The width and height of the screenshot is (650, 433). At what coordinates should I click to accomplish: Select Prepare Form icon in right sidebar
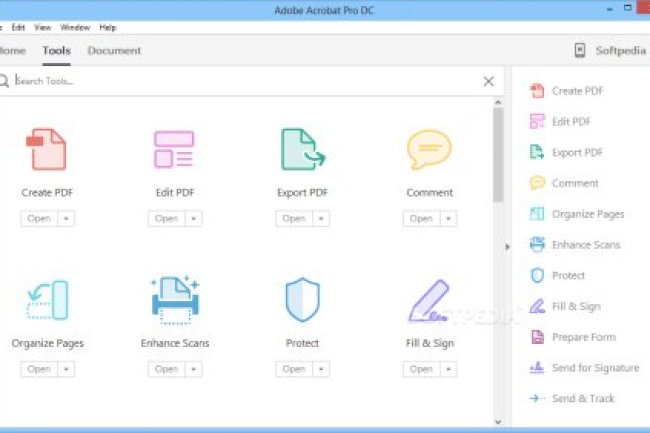click(x=537, y=337)
